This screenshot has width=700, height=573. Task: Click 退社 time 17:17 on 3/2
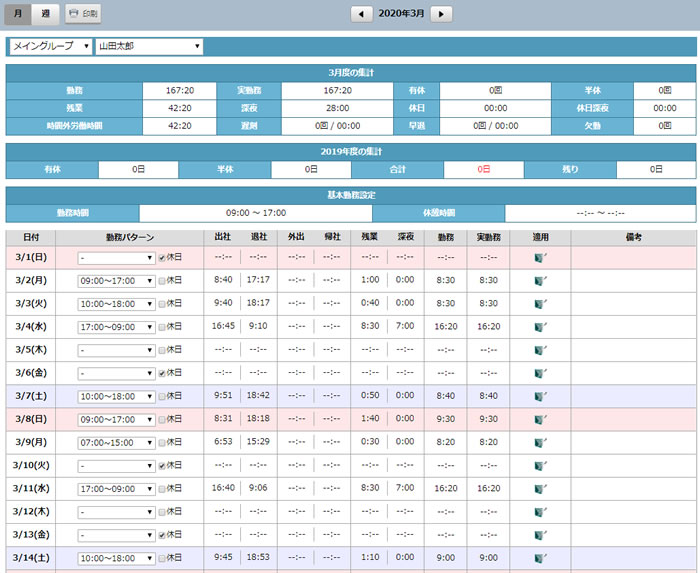coord(258,280)
